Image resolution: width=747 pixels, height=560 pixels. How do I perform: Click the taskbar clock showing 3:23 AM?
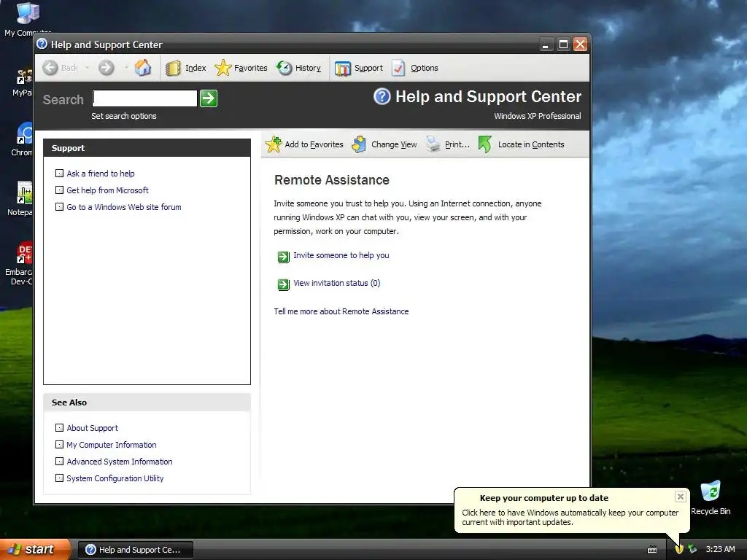(720, 549)
